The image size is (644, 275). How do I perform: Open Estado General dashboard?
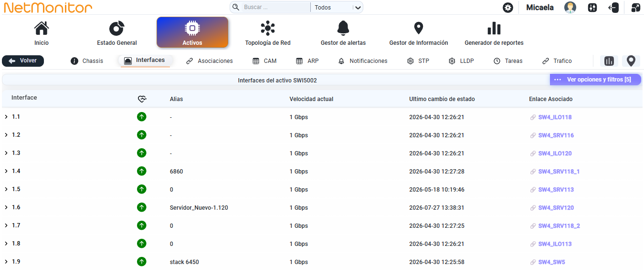click(117, 33)
